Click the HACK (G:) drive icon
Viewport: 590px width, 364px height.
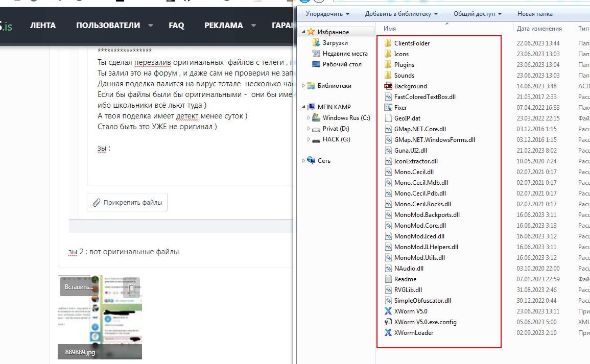tap(316, 139)
